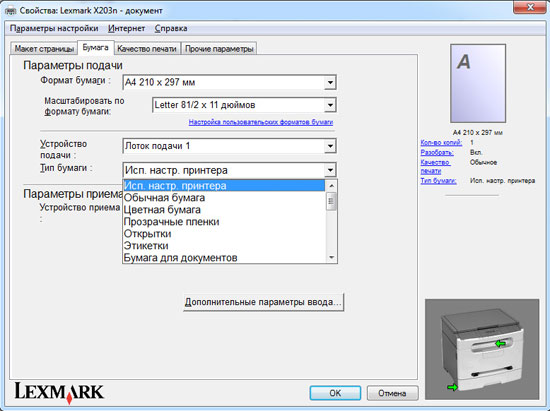Viewport: 550px width, 411px height.
Task: Click the Настройка пользовательских форматов бумаги link
Action: point(261,122)
